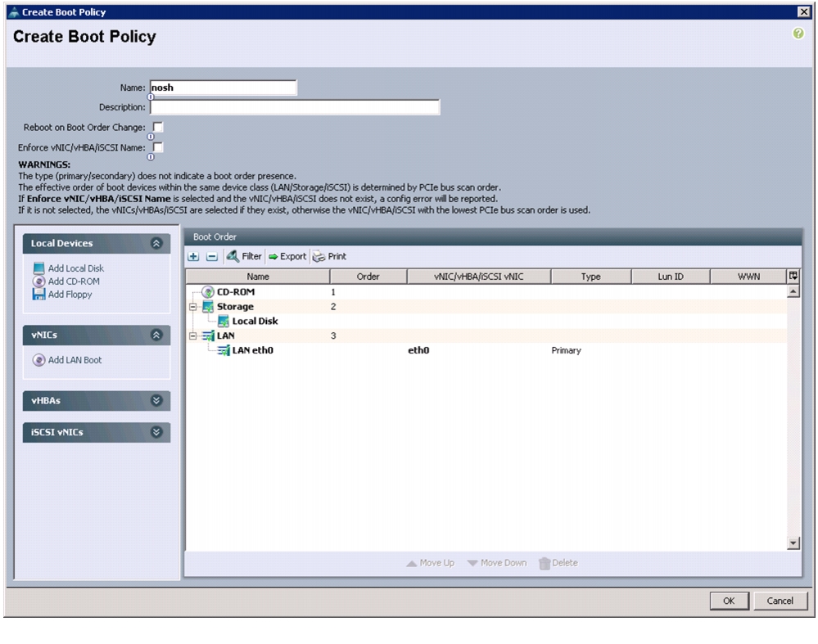Sort by the Name column header
The width and height of the screenshot is (818, 644).
point(258,277)
